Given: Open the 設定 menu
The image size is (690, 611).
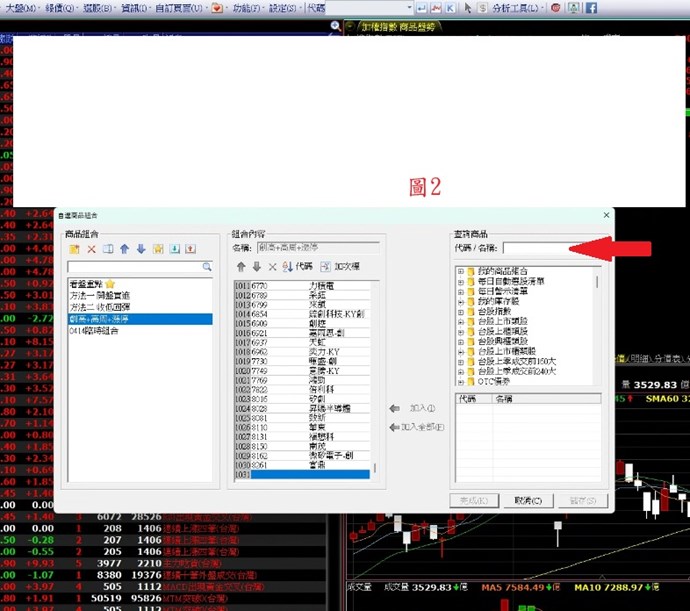Looking at the screenshot, I should [283, 7].
